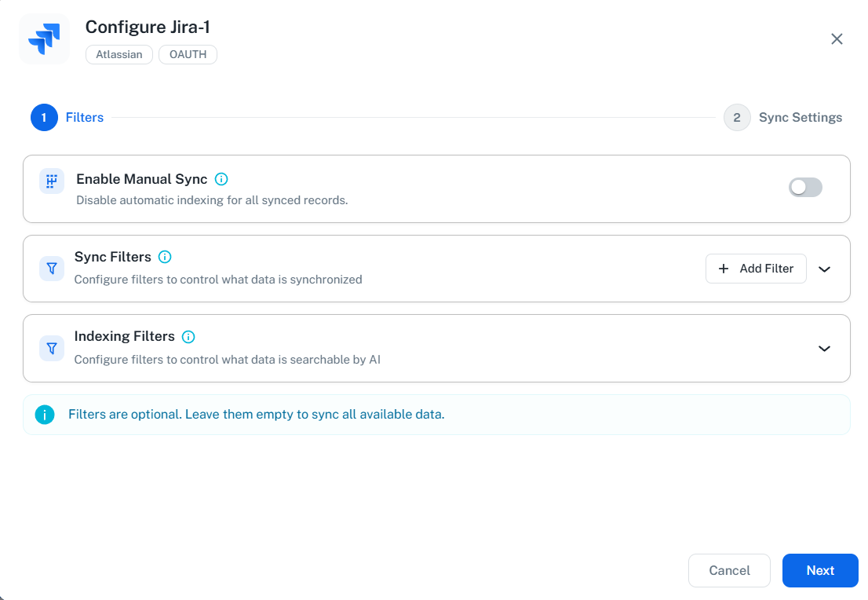Click the Jira logo icon

coord(44,38)
